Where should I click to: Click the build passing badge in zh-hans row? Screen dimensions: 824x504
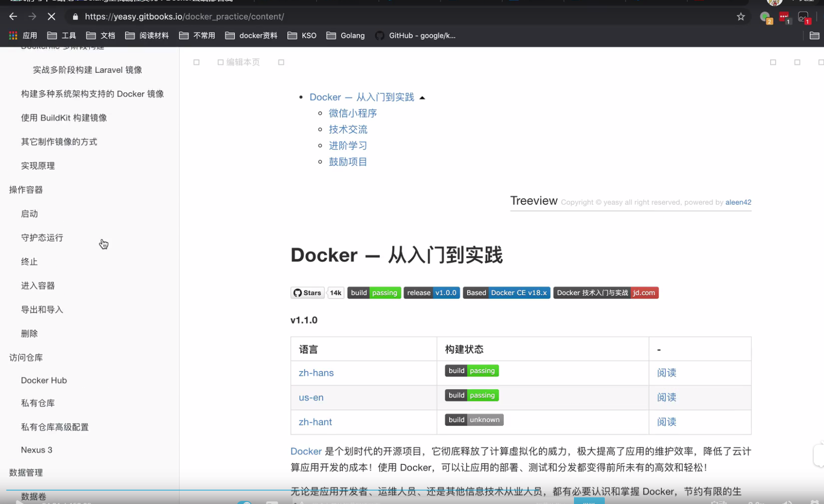pos(472,371)
